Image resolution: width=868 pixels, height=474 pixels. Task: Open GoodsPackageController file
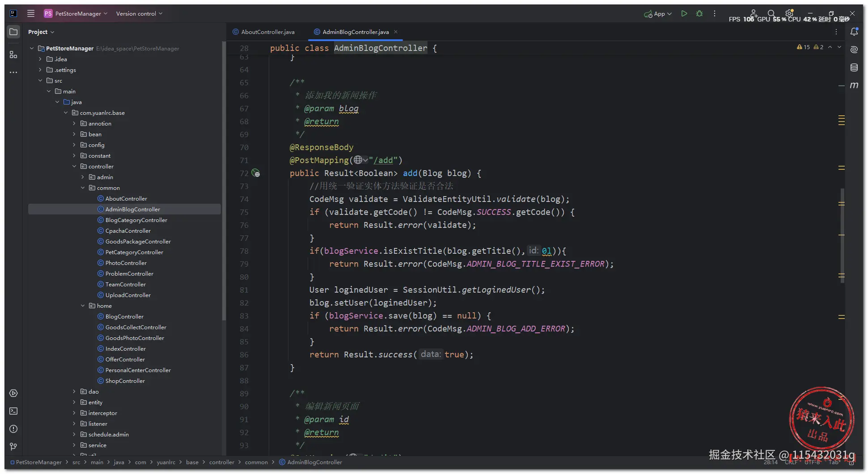(x=138, y=241)
